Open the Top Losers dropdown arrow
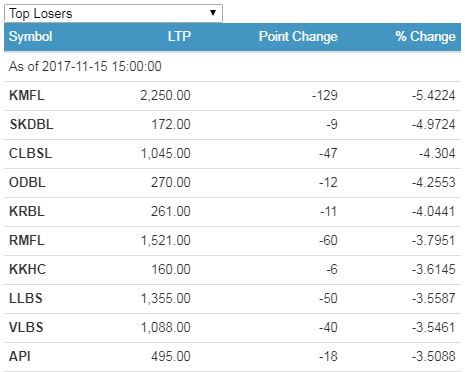The height and width of the screenshot is (372, 465). (x=213, y=13)
